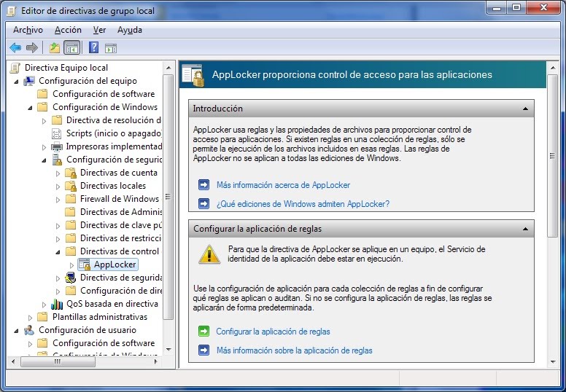Image resolution: width=566 pixels, height=392 pixels.
Task: Open the Archivo menu
Action: (28, 30)
